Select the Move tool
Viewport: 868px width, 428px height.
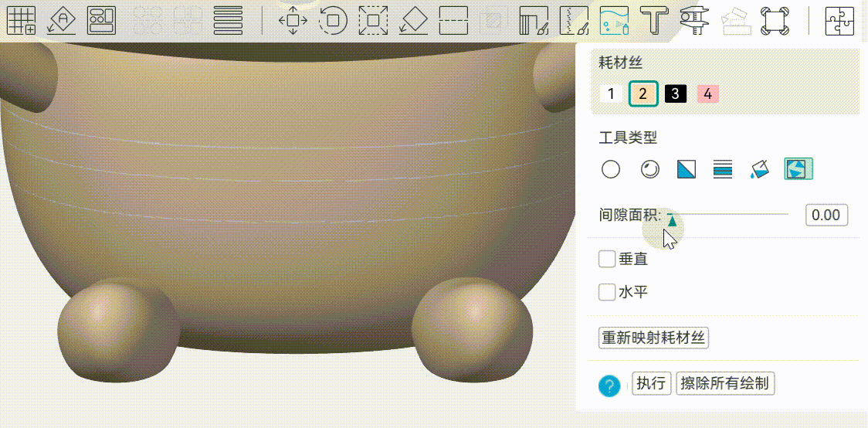click(293, 21)
